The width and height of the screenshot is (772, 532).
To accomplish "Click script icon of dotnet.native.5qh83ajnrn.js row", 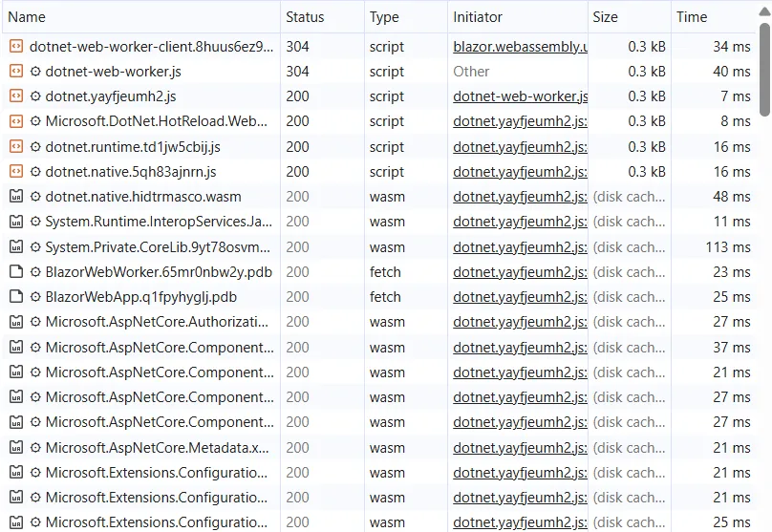I will (x=16, y=172).
